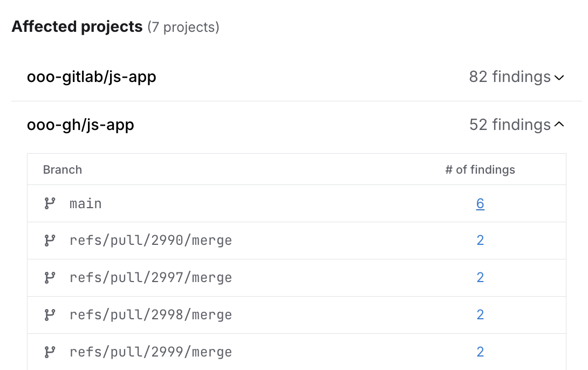588x370 pixels.
Task: Collapse the ooo-gh/js-app findings chevron
Action: click(559, 125)
